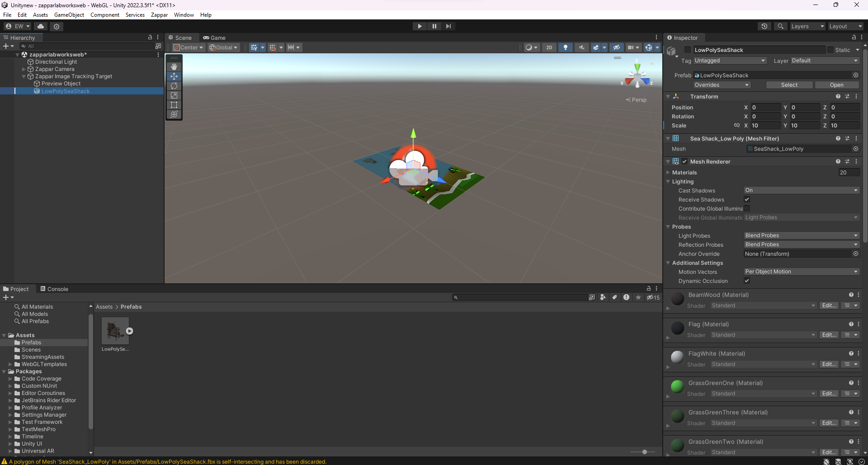This screenshot has width=868, height=465.
Task: Edit the BeamWood material shader
Action: [x=829, y=305]
